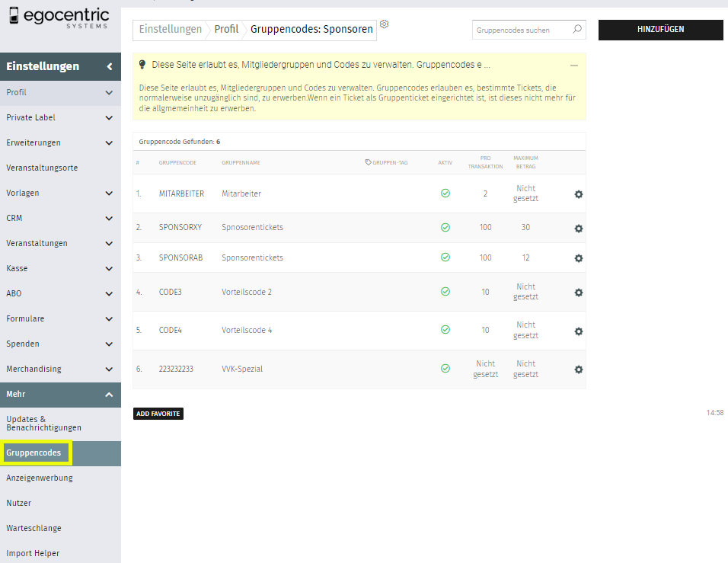Screen dimensions: 728x563
Task: Collapse the Mehr sidebar section
Action: 109,395
